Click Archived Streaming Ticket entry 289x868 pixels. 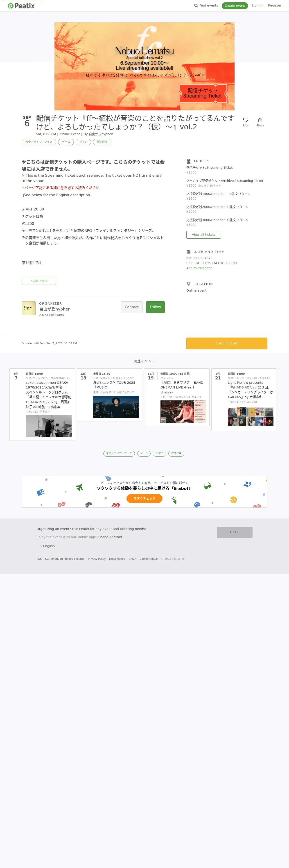pos(225,181)
